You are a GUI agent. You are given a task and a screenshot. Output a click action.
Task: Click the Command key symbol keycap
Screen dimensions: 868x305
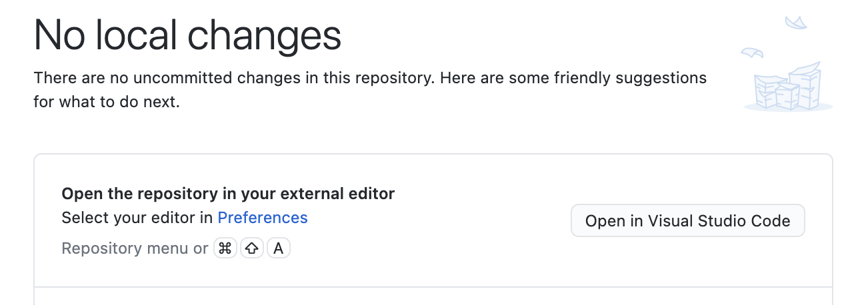(x=225, y=248)
